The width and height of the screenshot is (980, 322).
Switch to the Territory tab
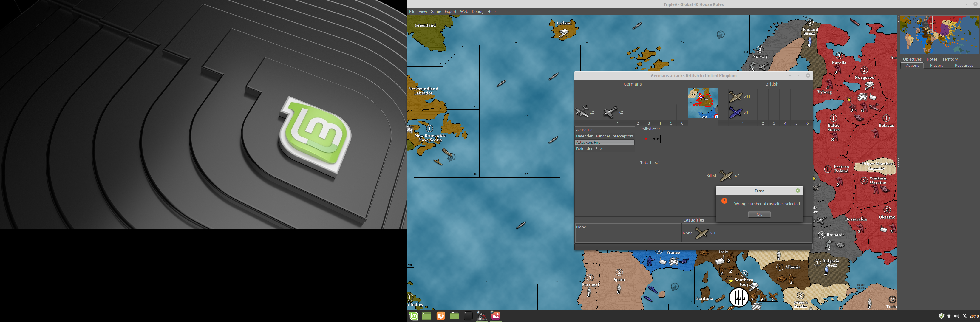(x=950, y=59)
